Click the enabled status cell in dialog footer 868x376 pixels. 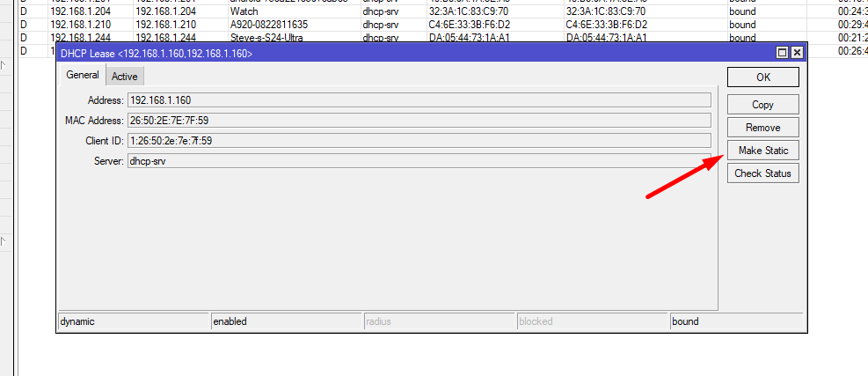286,321
